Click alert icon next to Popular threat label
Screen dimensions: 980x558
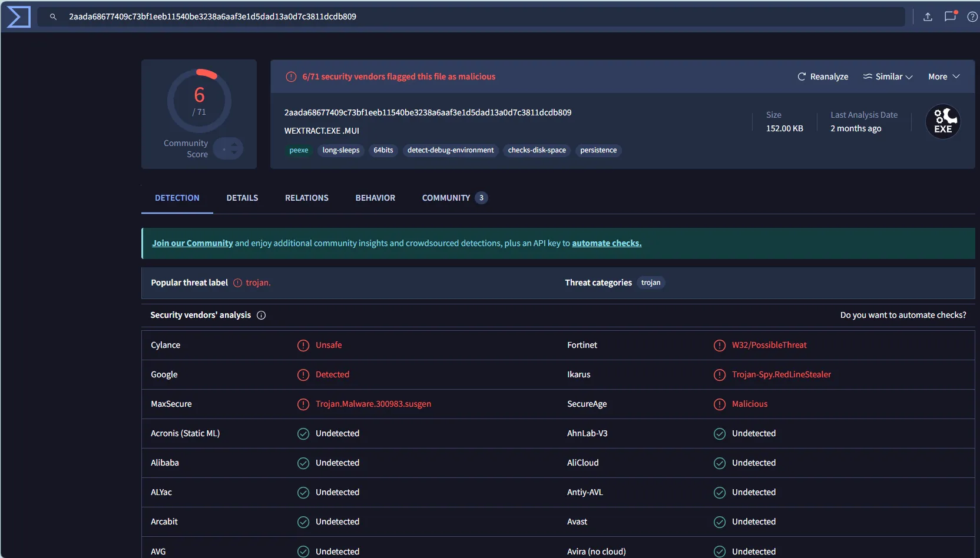[x=238, y=283]
